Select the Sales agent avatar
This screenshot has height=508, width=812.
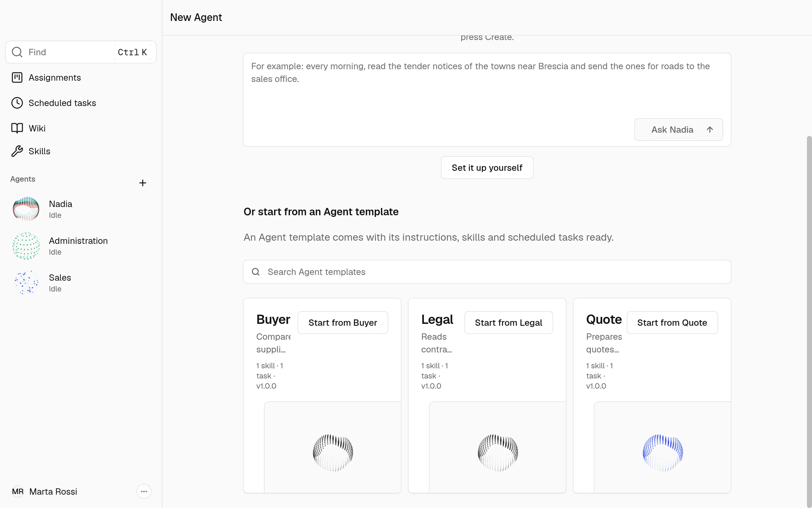pyautogui.click(x=26, y=283)
